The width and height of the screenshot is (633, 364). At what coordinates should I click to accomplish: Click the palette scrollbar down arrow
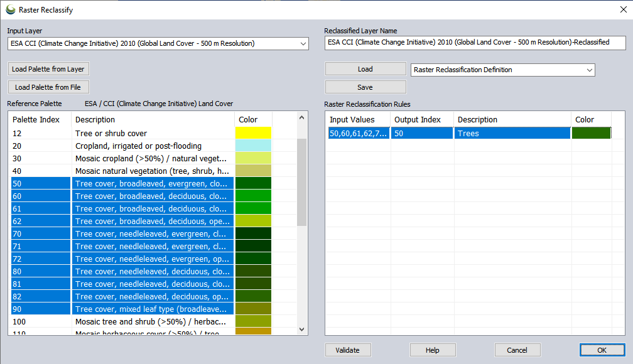pos(301,329)
